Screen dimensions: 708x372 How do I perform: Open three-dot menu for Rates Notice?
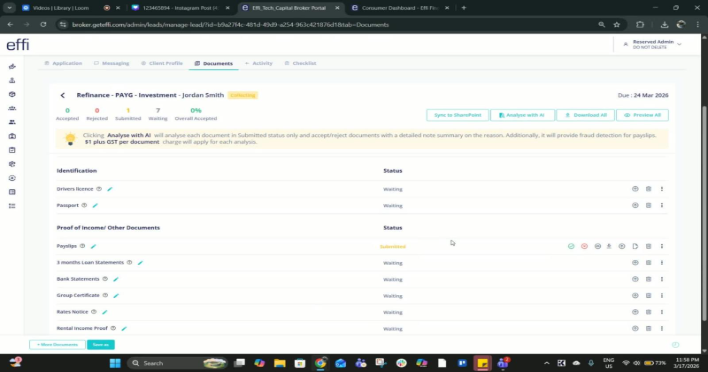[662, 312]
